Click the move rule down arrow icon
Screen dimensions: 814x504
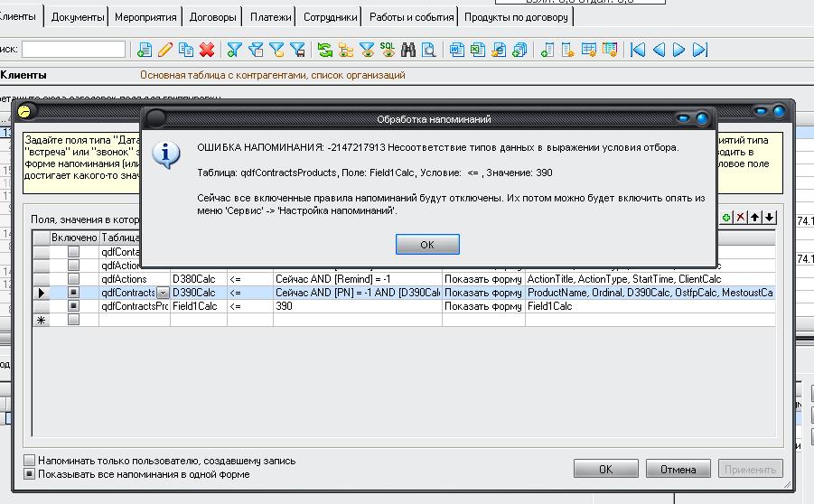(769, 218)
